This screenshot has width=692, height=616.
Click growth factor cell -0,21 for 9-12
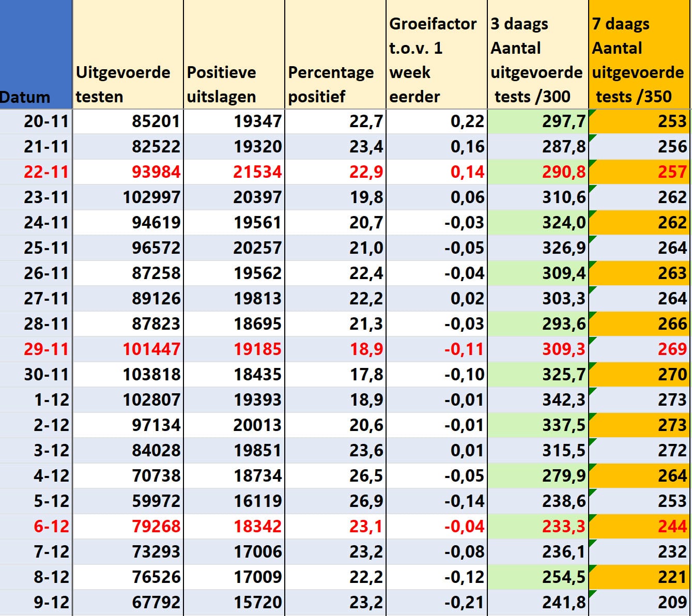[437, 603]
